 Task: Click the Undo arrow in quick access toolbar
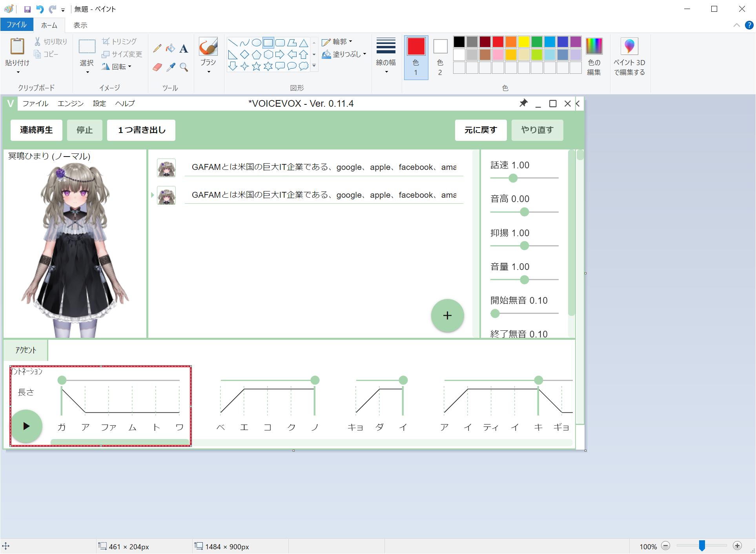(x=40, y=9)
